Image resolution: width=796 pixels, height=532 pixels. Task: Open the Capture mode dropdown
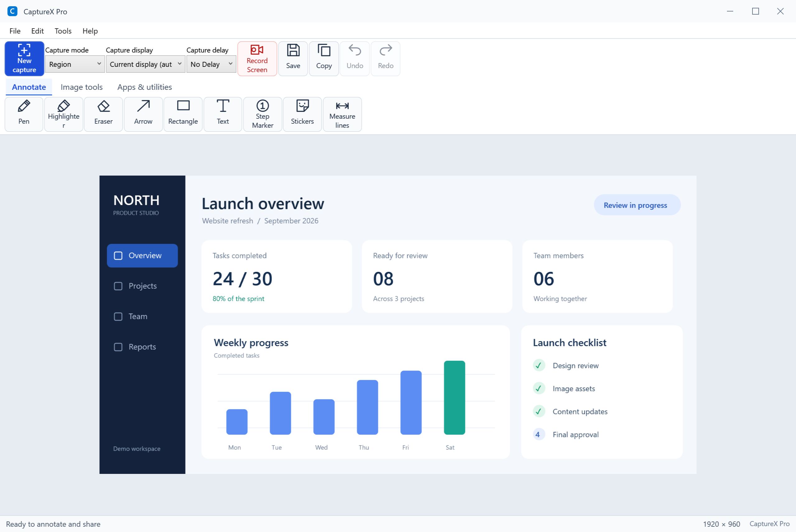[x=75, y=64]
